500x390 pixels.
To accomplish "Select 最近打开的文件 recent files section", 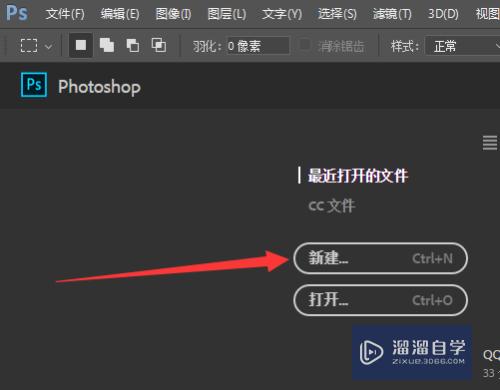I will [x=358, y=175].
